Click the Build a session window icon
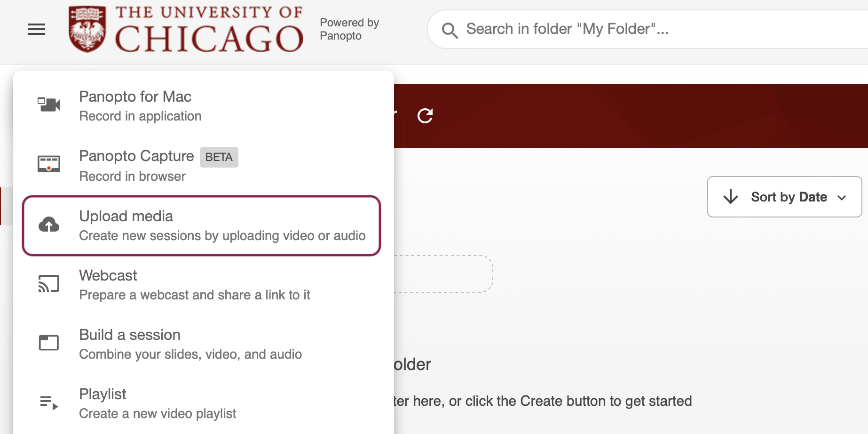Viewport: 868px width, 434px height. coord(49,343)
